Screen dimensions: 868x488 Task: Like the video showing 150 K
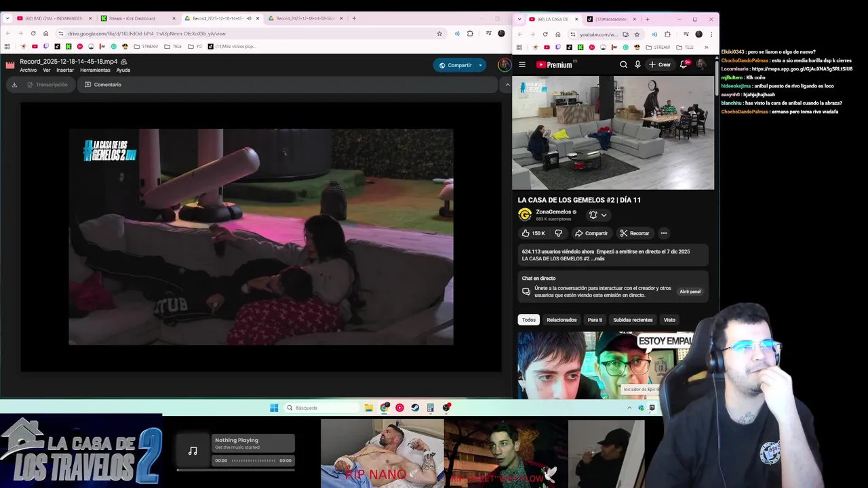[534, 233]
